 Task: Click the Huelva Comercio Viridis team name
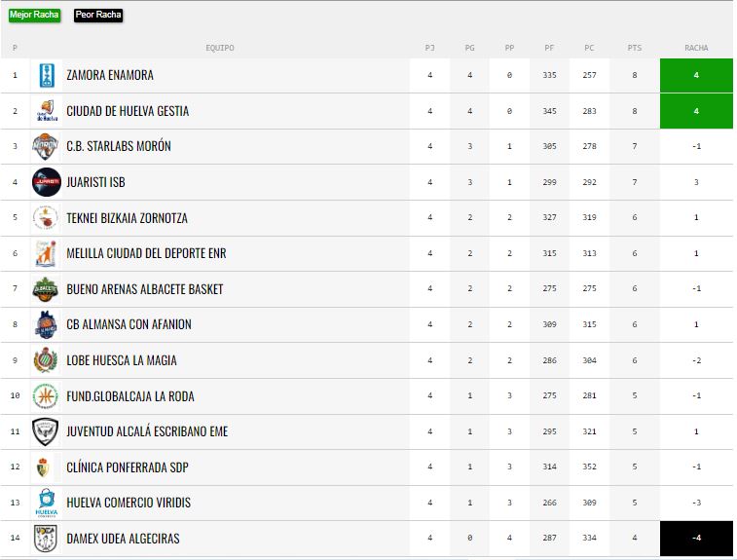(x=129, y=504)
